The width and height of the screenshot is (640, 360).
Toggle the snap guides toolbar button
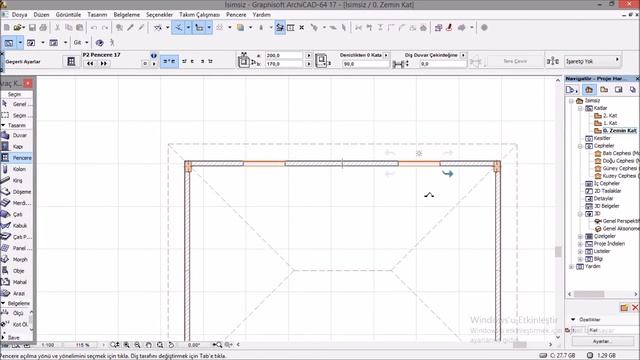[199, 28]
